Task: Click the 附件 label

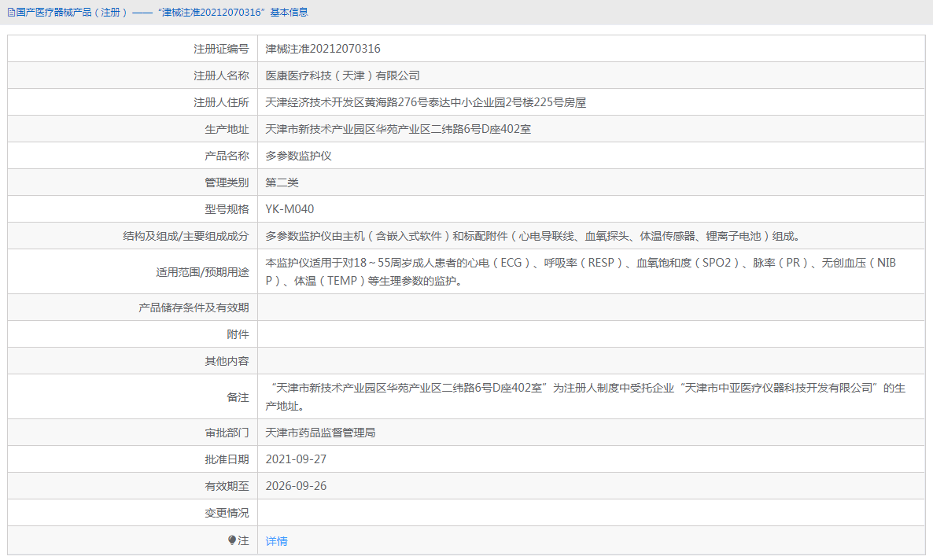Action: tap(238, 334)
